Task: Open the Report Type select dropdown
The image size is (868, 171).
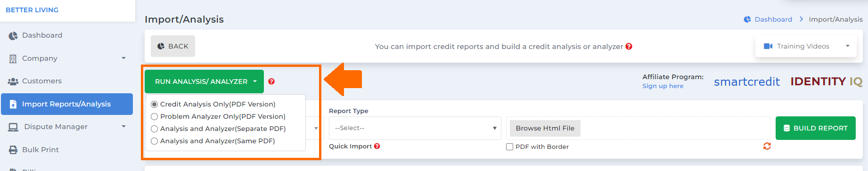Action: point(415,128)
